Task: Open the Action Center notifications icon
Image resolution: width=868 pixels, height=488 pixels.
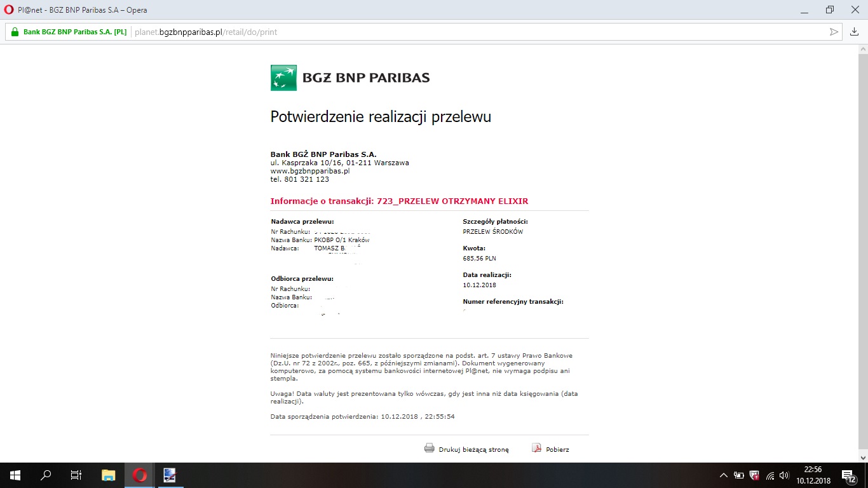Action: pos(848,475)
